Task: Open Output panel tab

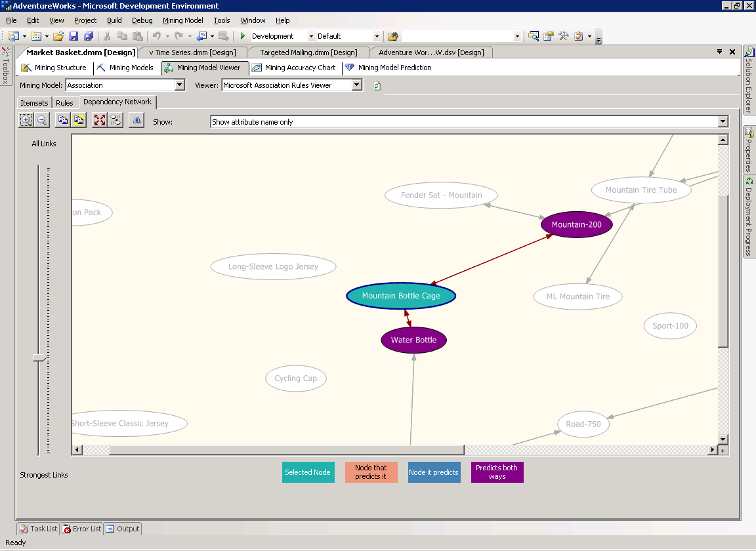Action: point(123,528)
